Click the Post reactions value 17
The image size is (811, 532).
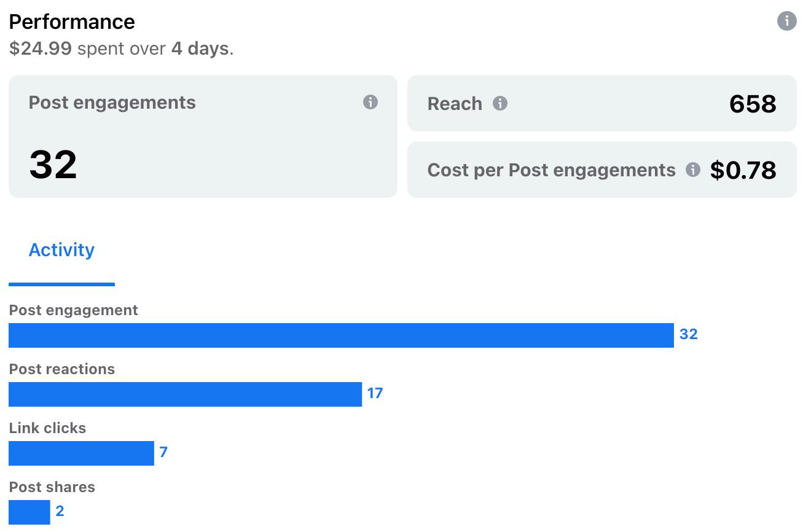(375, 393)
